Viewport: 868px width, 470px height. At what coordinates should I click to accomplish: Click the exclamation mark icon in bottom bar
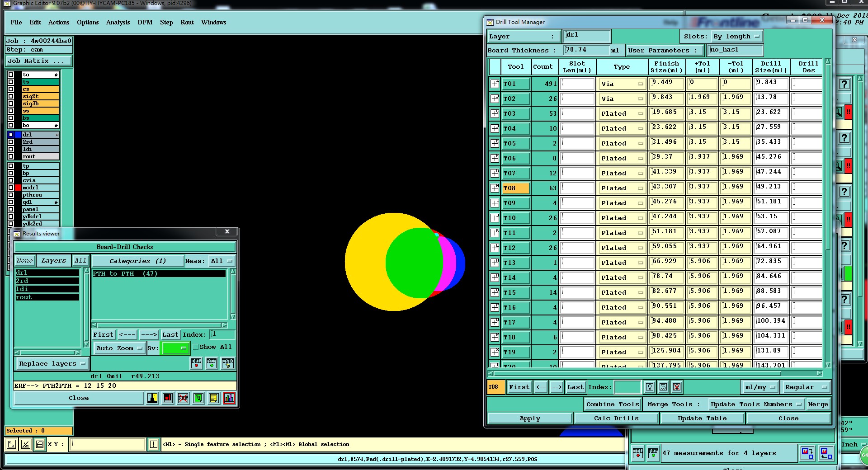click(x=154, y=444)
